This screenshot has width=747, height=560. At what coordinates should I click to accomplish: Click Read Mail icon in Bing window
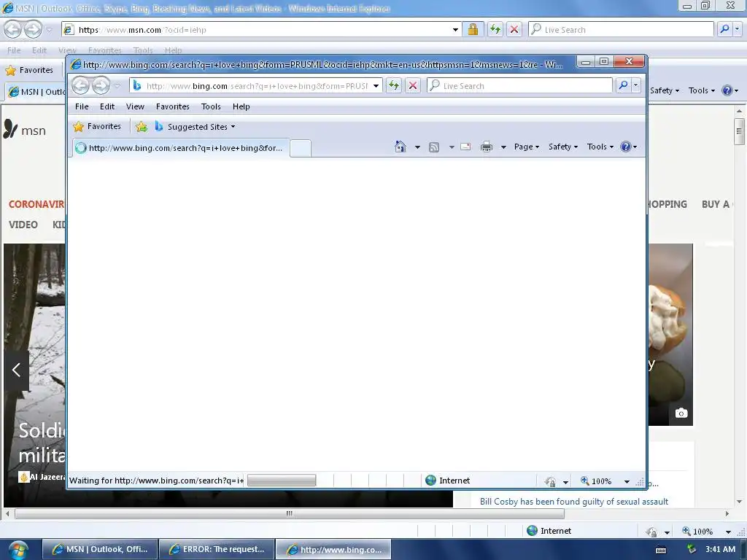click(465, 147)
